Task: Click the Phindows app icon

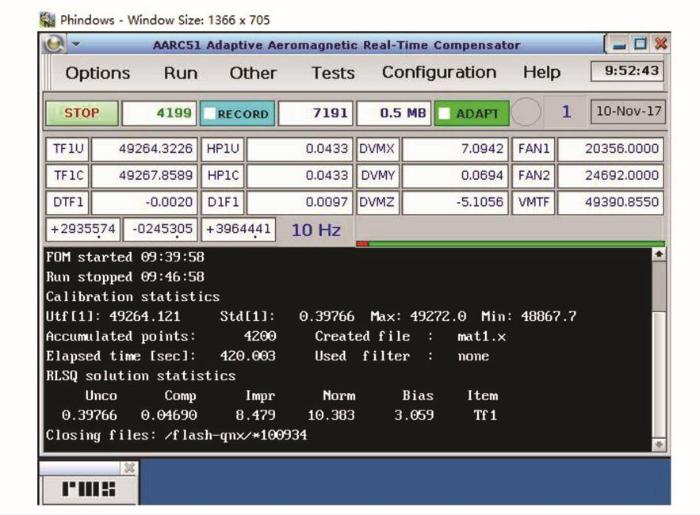Action: coord(47,20)
